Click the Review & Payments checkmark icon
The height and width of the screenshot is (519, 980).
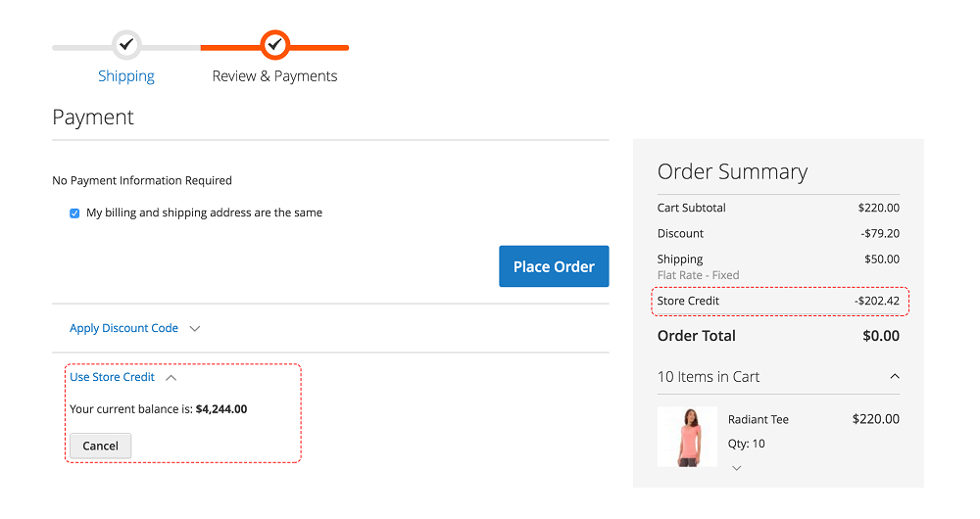pos(275,45)
